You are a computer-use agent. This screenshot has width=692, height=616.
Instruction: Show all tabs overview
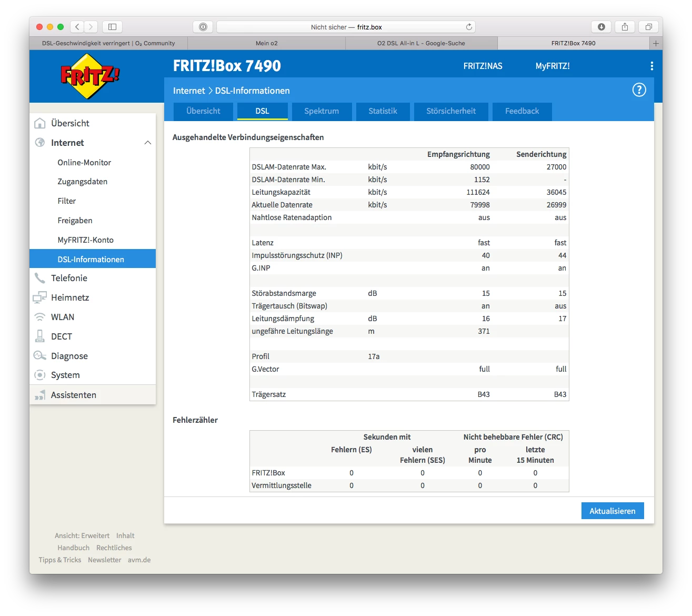648,27
